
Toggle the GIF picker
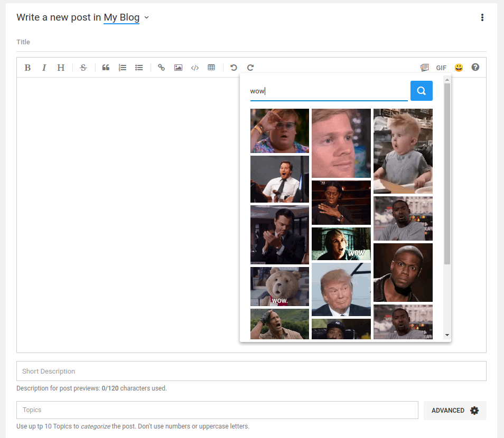[x=441, y=68]
